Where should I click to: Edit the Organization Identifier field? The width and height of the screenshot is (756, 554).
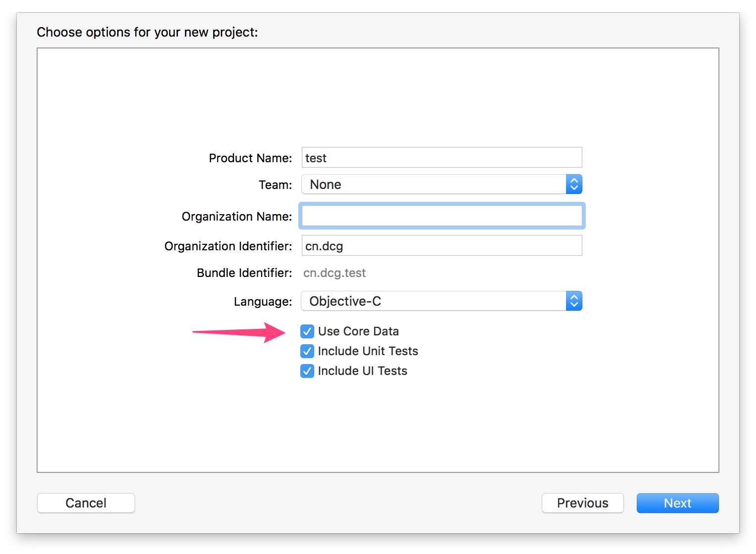point(442,245)
